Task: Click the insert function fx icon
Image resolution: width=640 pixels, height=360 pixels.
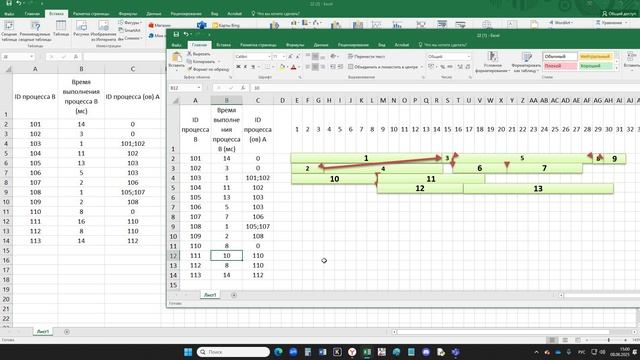Action: (243, 88)
